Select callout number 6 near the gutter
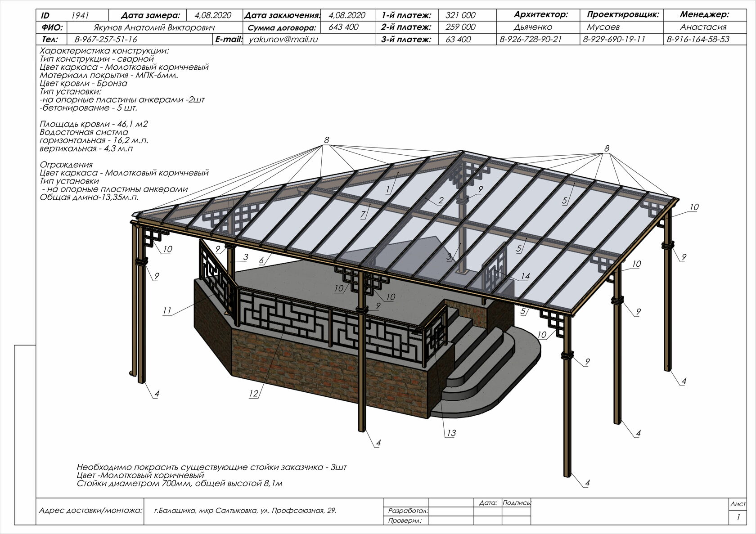 click(261, 260)
